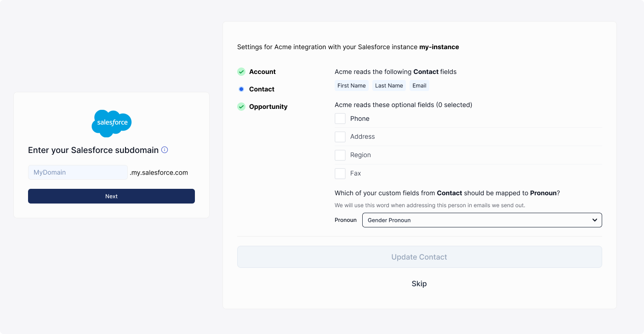This screenshot has height=334, width=644.
Task: Click the green checkmark next to Opportunity
Action: (241, 107)
